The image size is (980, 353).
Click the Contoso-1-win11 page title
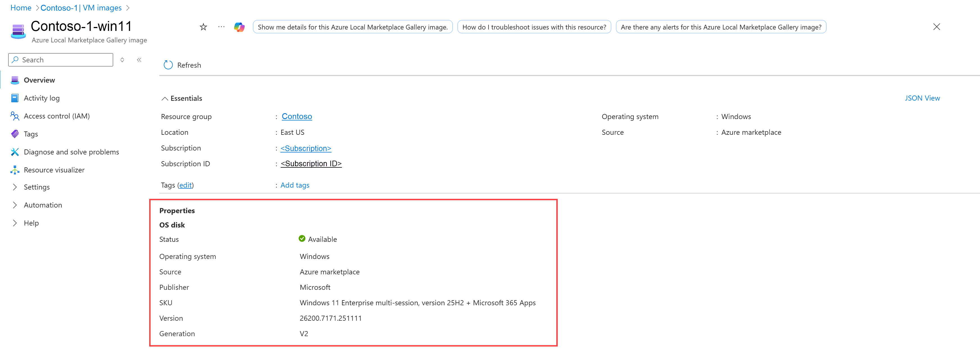(x=81, y=26)
